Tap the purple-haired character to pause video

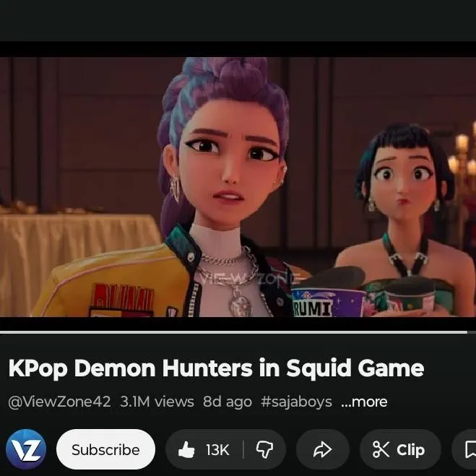point(224,159)
